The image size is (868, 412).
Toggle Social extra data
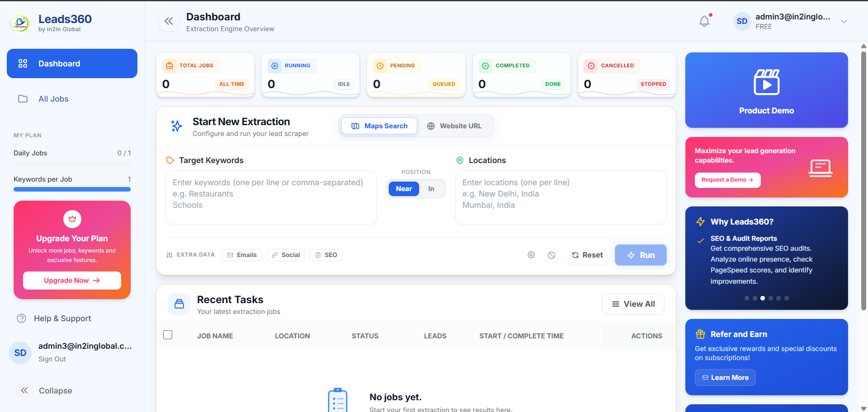(286, 255)
